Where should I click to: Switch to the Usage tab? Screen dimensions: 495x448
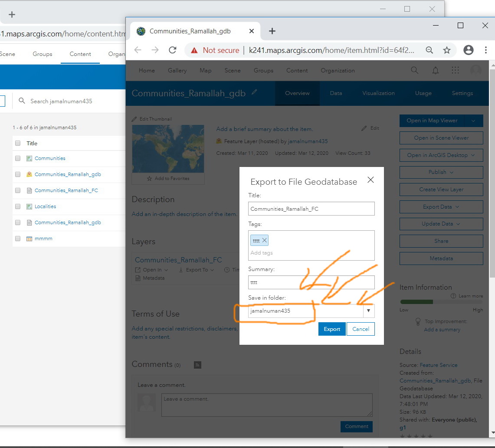point(423,93)
